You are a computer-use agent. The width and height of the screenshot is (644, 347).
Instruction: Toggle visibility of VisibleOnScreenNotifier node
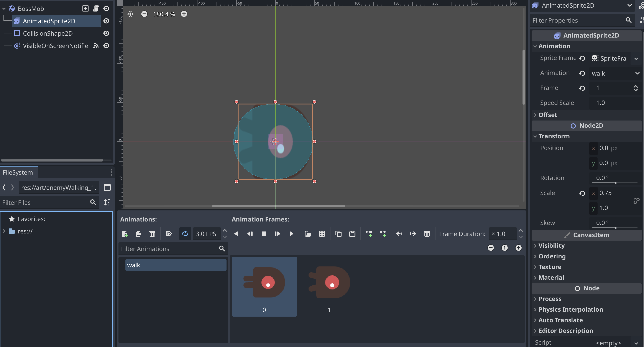pos(106,46)
